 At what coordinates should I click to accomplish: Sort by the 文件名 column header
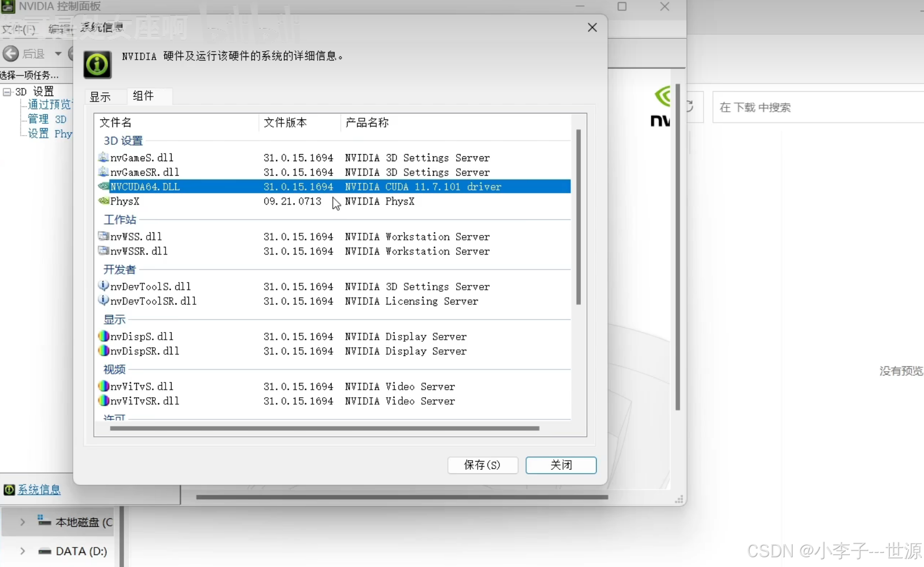[x=177, y=123]
